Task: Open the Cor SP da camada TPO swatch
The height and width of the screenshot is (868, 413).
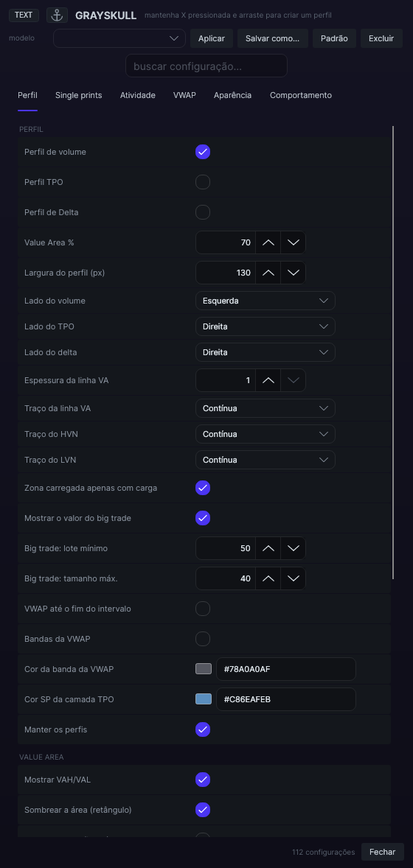Action: pyautogui.click(x=204, y=699)
